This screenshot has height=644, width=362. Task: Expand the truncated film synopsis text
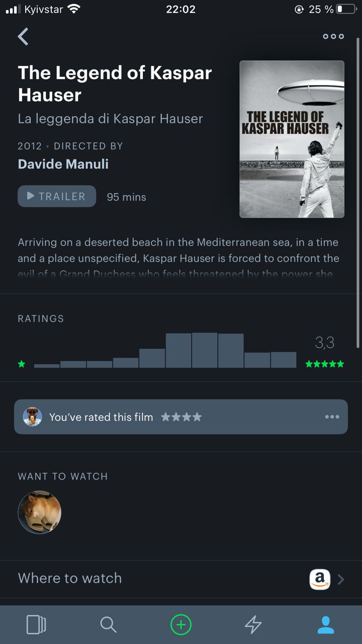pos(178,259)
